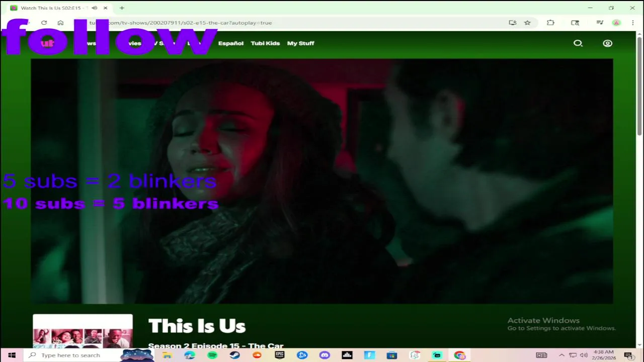Open the blue 'F' app in taskbar
Viewport: 644px width, 362px height.
(370, 355)
